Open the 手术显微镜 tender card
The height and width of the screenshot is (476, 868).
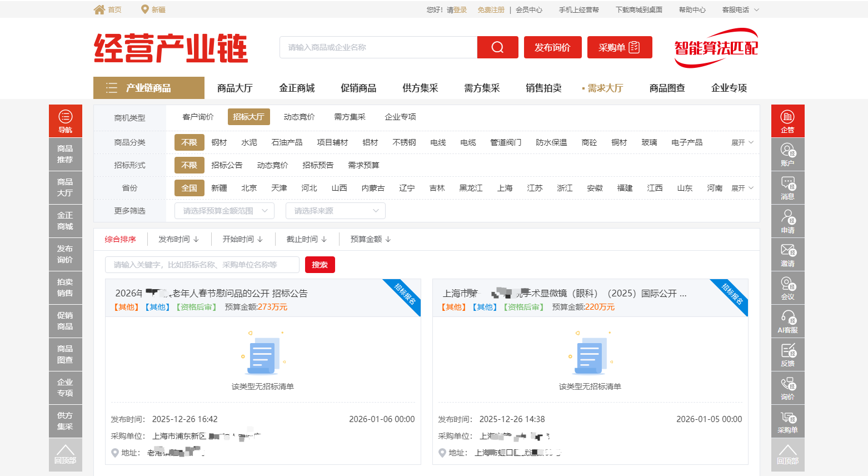590,371
